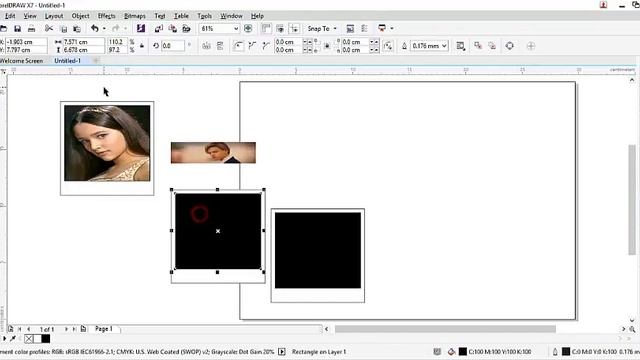Open the Table menu
Viewport: 640px width, 360px height.
pos(181,16)
